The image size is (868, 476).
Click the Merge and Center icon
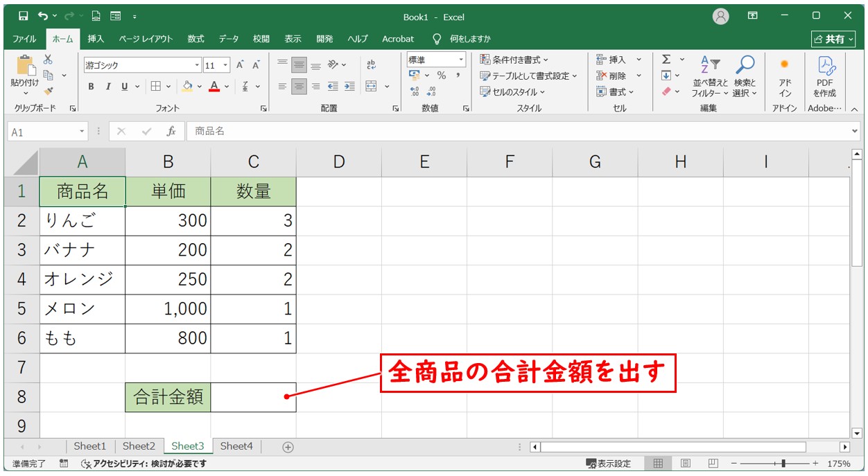coord(372,87)
